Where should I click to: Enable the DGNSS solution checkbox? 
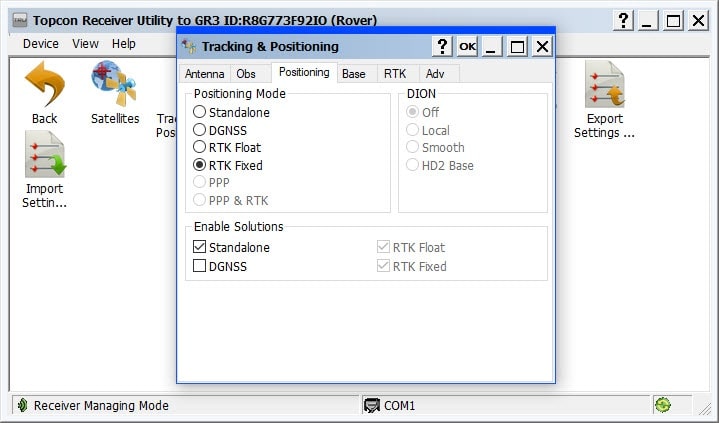tap(200, 266)
